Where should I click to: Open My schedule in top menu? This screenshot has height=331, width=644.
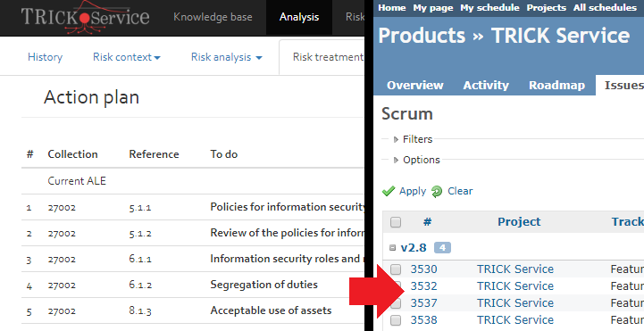489,8
